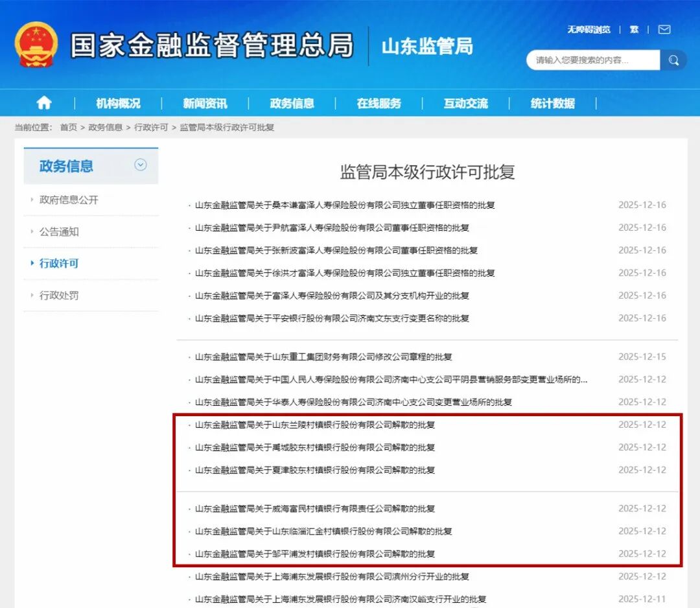The height and width of the screenshot is (608, 700).
Task: Click the home icon in the navigation bar
Action: coord(43,102)
